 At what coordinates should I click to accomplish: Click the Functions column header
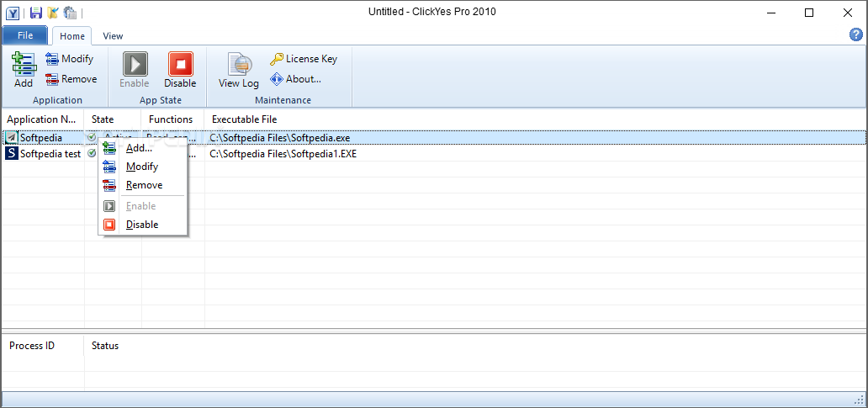click(172, 119)
